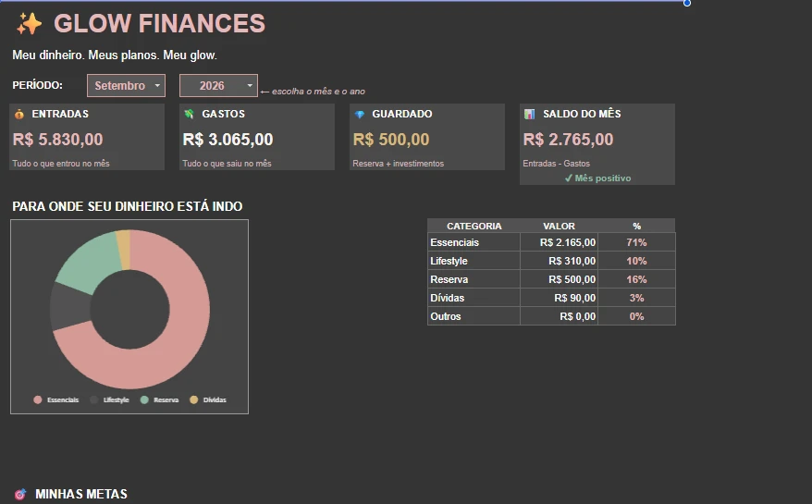This screenshot has height=504, width=812.
Task: Open the Setembro month dropdown
Action: (x=127, y=85)
